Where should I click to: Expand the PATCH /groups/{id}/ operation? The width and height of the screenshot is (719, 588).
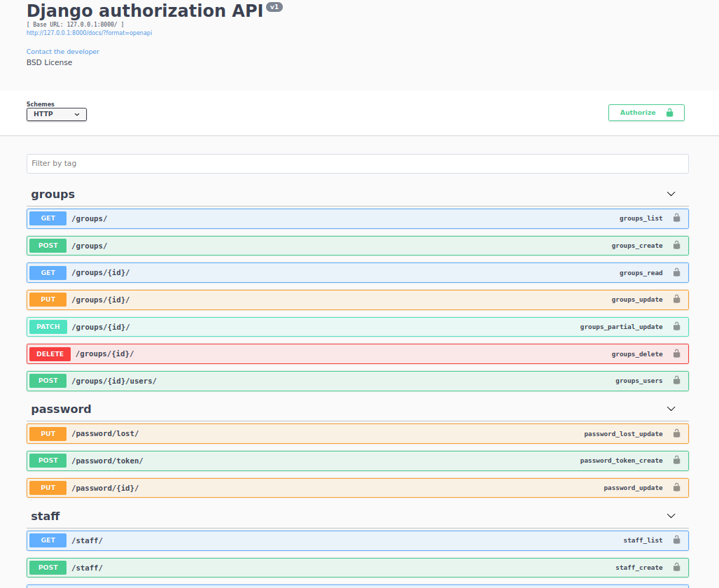(358, 327)
